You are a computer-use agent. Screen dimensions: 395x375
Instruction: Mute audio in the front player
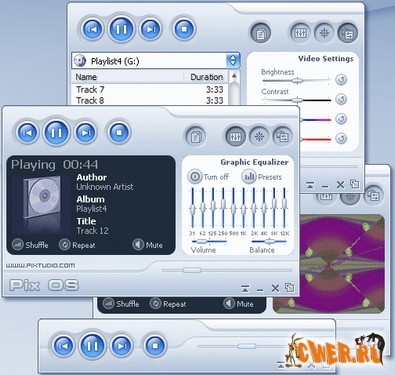(147, 245)
